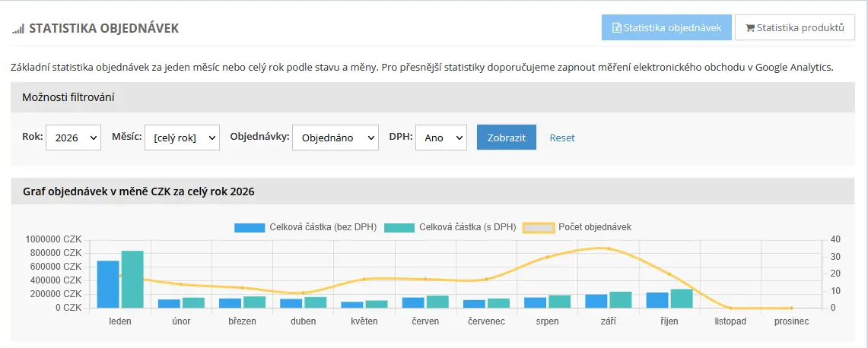The image size is (868, 348).
Task: Open the Statistika objednávek tab
Action: [666, 27]
